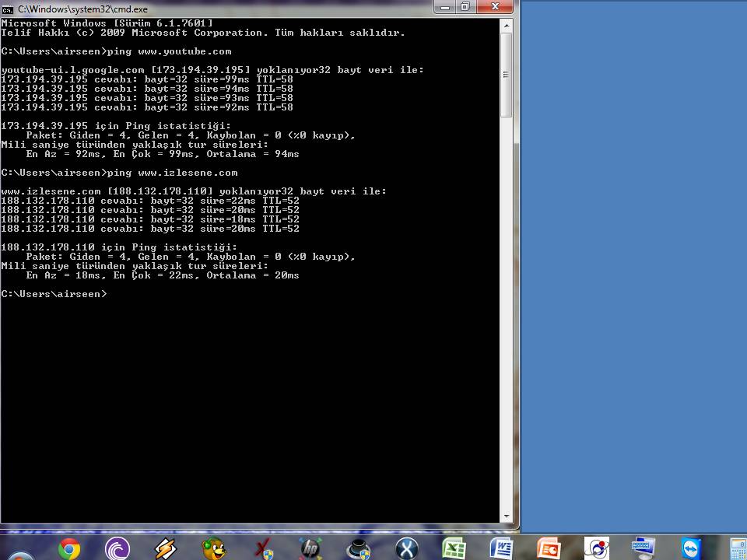Open Winamp from the taskbar
This screenshot has height=560, width=747.
click(x=165, y=549)
